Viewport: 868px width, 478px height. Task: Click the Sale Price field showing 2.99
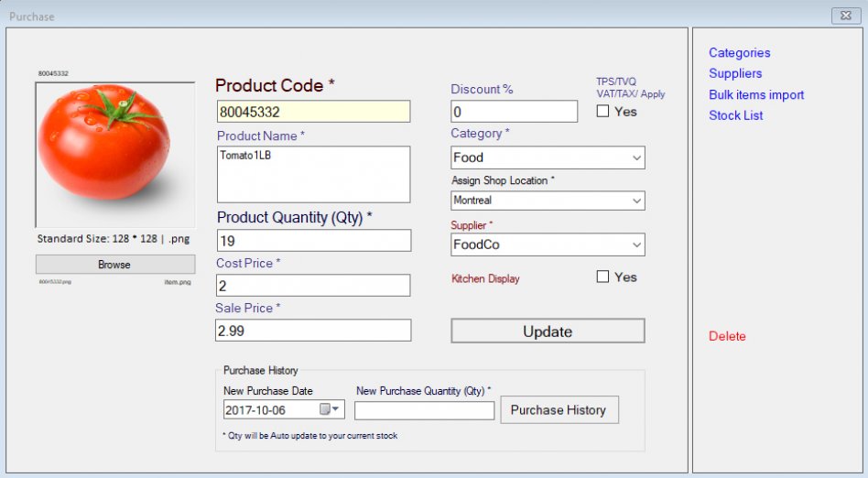pyautogui.click(x=313, y=331)
